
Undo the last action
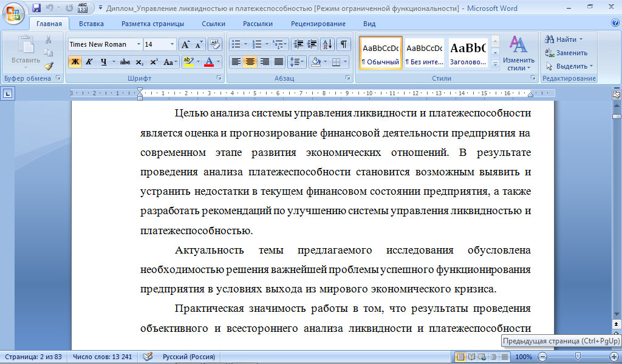tap(50, 7)
